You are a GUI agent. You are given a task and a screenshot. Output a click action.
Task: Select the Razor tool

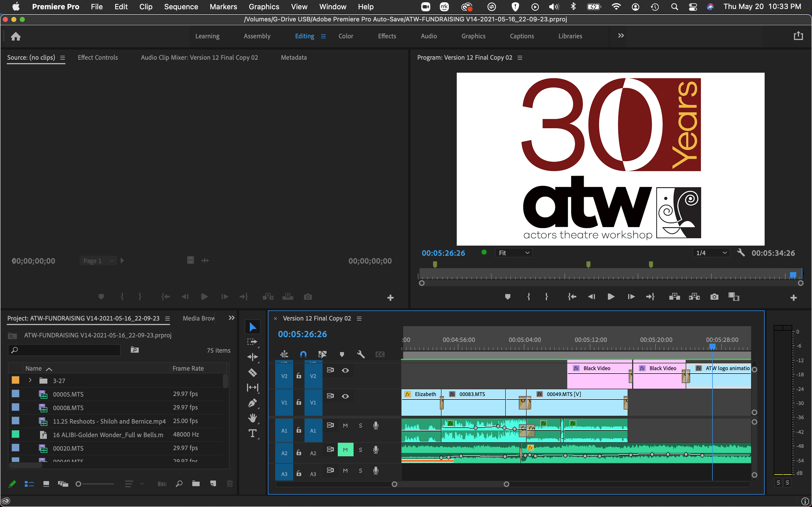(x=253, y=373)
